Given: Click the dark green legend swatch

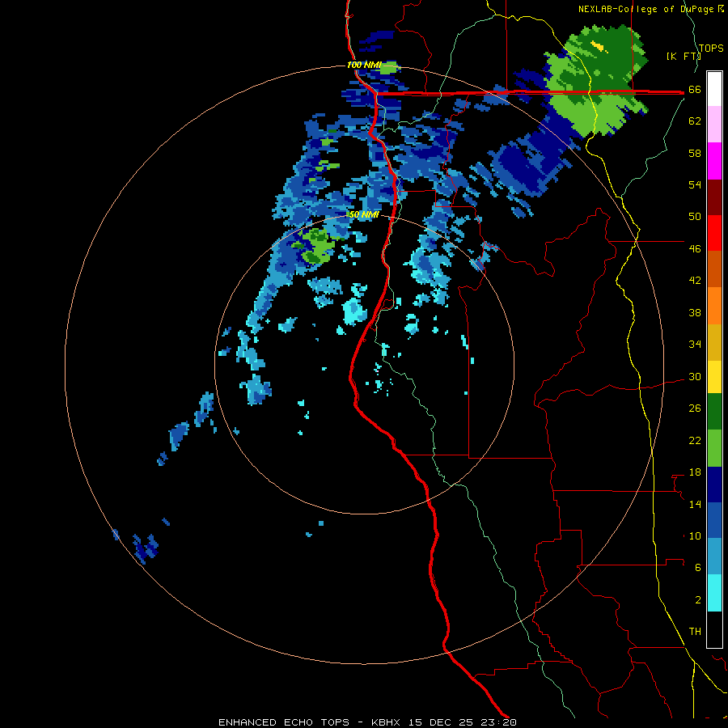Looking at the screenshot, I should (714, 412).
